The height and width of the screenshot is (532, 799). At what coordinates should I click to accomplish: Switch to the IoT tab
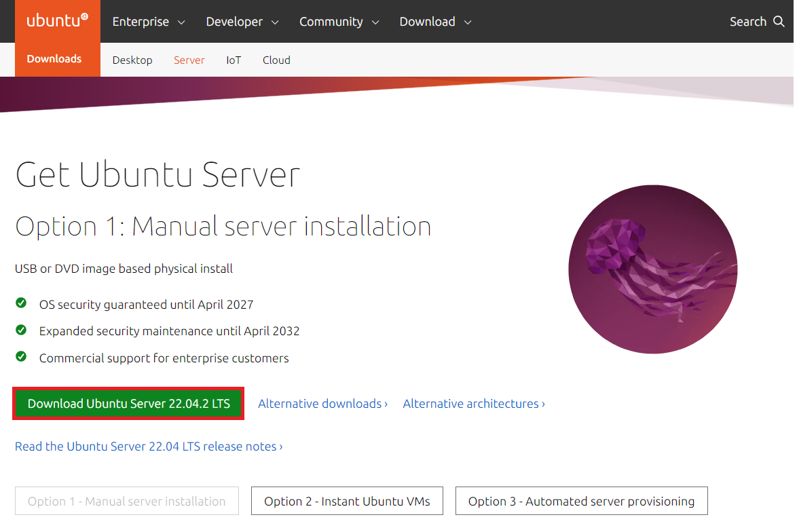tap(234, 60)
